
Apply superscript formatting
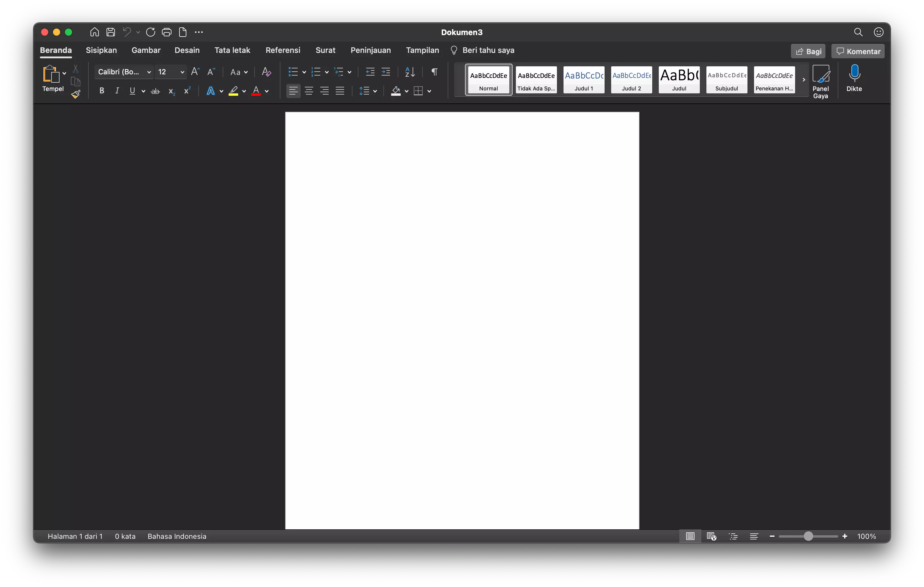[187, 91]
